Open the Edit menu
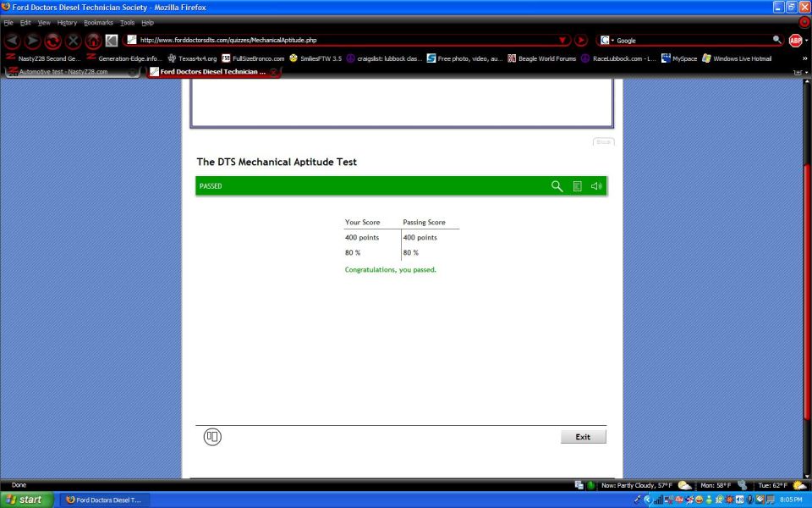 coord(25,23)
